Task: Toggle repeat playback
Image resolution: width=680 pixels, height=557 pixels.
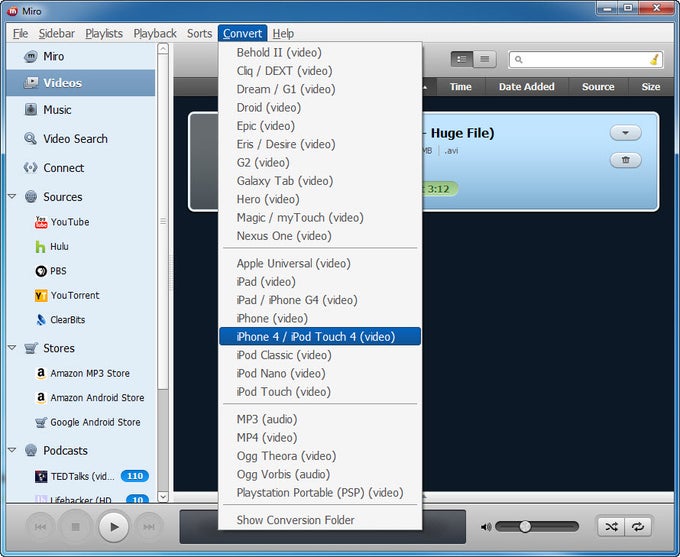Action: tap(638, 527)
